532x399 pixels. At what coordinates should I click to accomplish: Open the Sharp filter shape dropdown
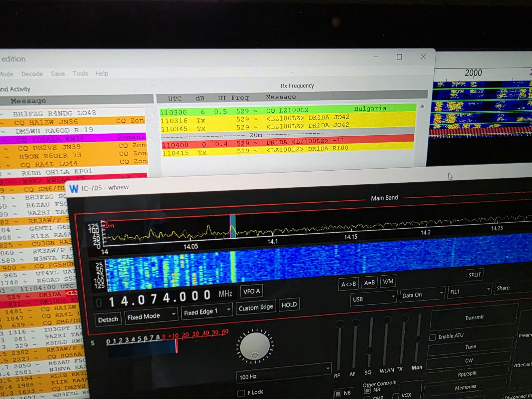[x=512, y=288]
